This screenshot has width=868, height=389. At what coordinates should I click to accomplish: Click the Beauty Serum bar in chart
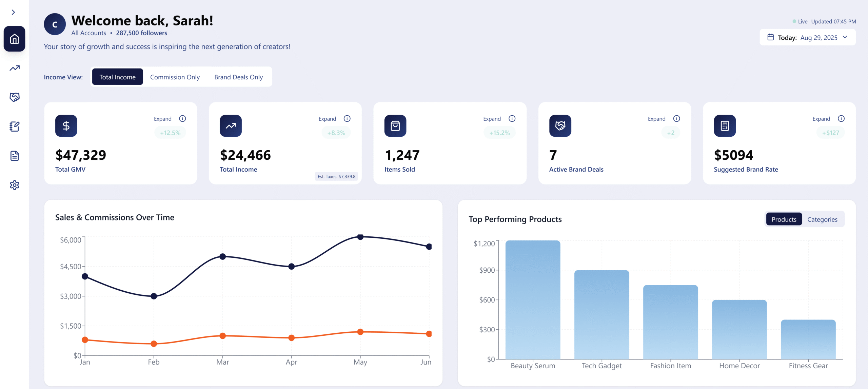pyautogui.click(x=532, y=299)
